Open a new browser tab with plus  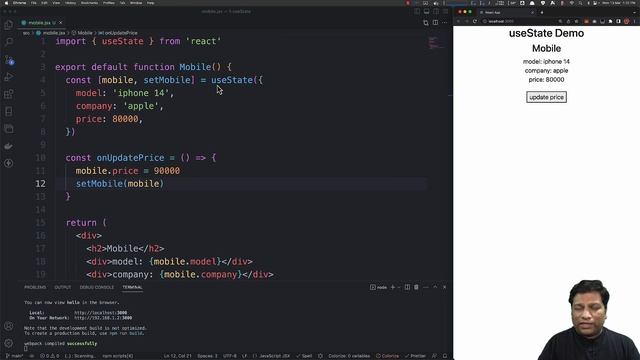(542, 12)
